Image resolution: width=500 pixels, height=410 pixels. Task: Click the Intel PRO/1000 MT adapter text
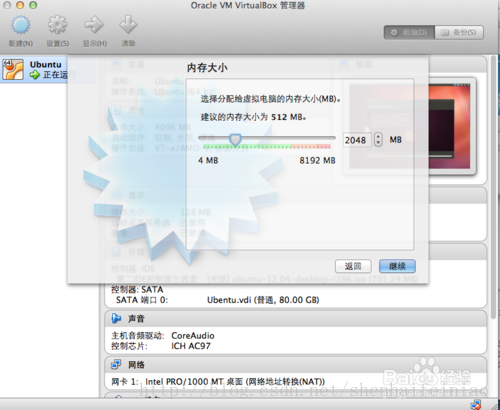tap(235, 382)
